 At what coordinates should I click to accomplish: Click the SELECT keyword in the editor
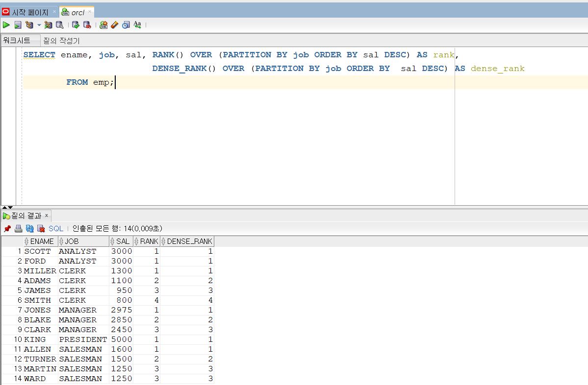pos(39,55)
